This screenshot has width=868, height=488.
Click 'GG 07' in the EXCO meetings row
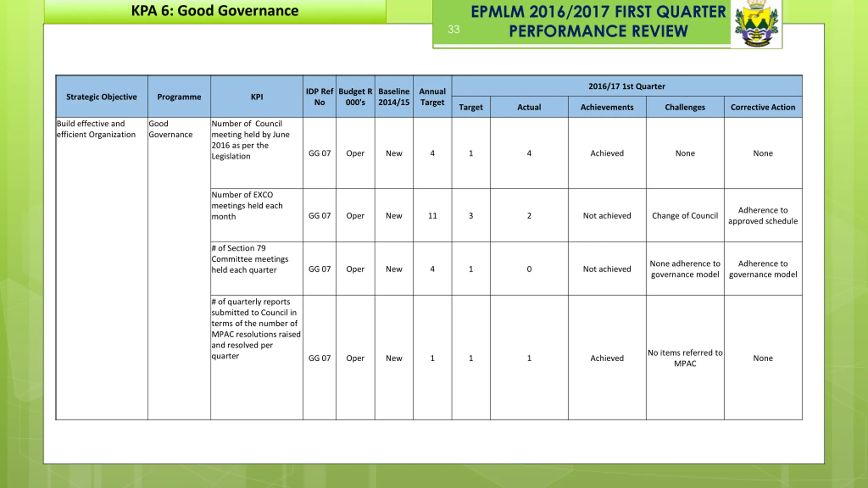[x=319, y=216]
